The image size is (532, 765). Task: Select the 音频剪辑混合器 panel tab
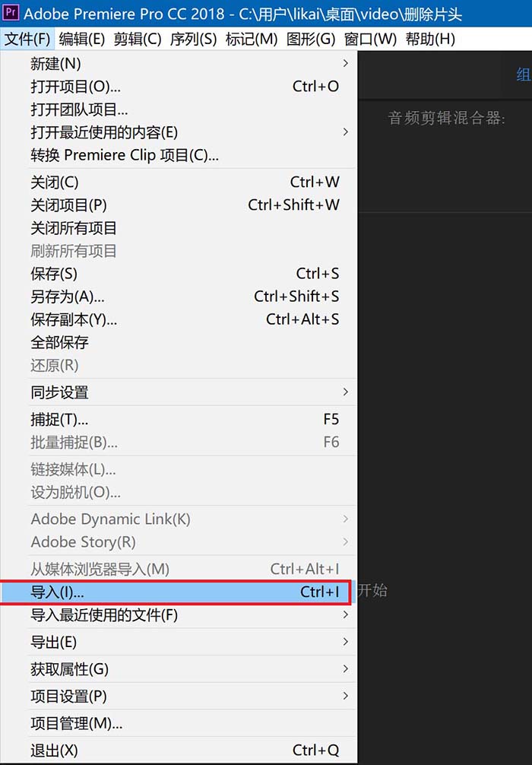tap(446, 118)
